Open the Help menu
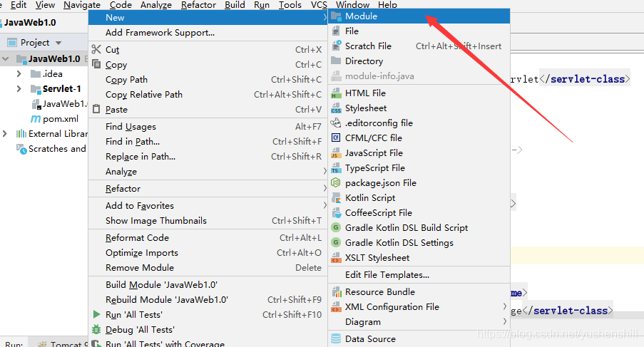 (x=387, y=5)
